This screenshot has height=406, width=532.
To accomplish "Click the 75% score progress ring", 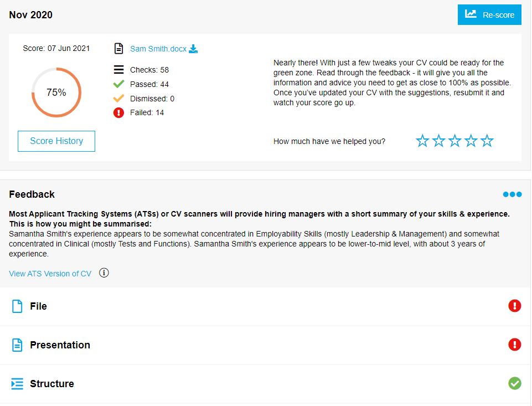I will (56, 92).
